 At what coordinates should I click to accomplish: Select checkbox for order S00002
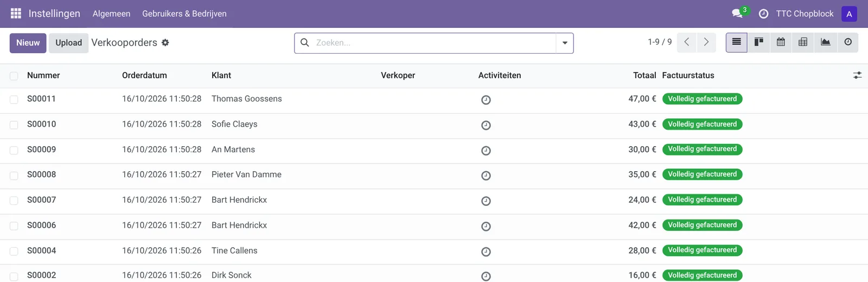[14, 276]
